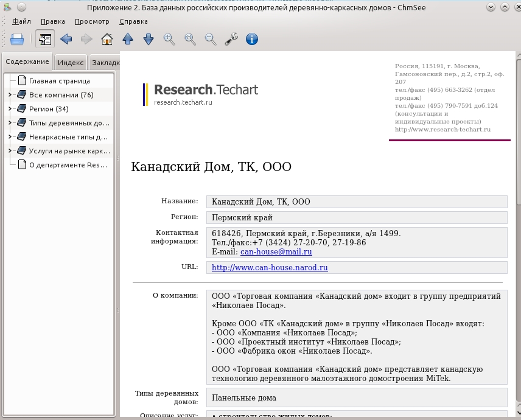This screenshot has height=420, width=521.
Task: Open the http://www.can-house.narod.ru link
Action: pyautogui.click(x=270, y=267)
